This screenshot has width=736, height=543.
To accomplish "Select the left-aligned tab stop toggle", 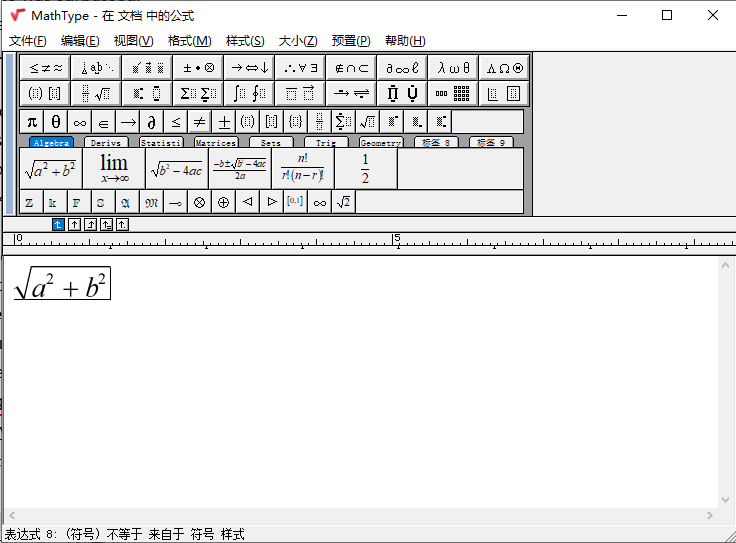I will point(58,225).
